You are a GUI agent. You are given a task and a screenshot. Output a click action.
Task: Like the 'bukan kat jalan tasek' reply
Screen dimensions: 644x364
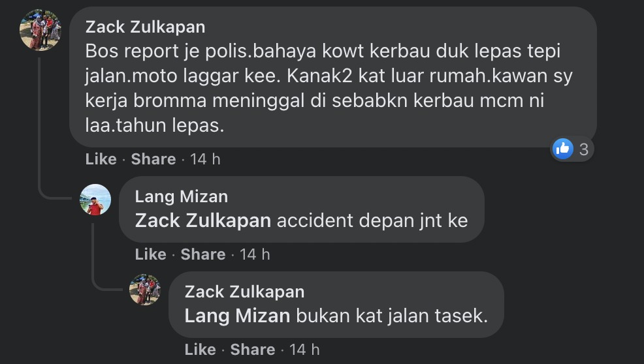201,349
